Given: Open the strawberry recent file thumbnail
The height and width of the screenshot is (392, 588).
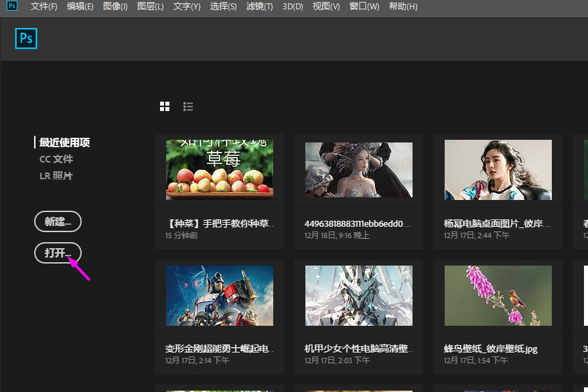Looking at the screenshot, I should pyautogui.click(x=220, y=171).
